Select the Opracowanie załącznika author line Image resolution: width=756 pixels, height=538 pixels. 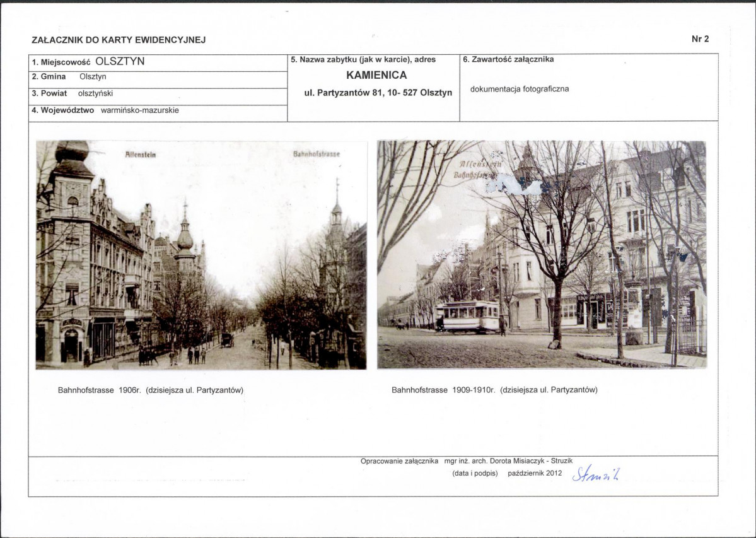click(x=466, y=461)
